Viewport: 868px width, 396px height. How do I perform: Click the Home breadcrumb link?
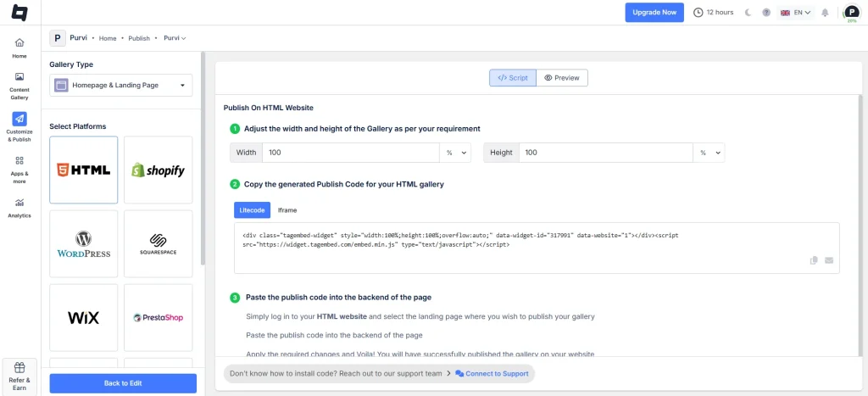pos(108,38)
